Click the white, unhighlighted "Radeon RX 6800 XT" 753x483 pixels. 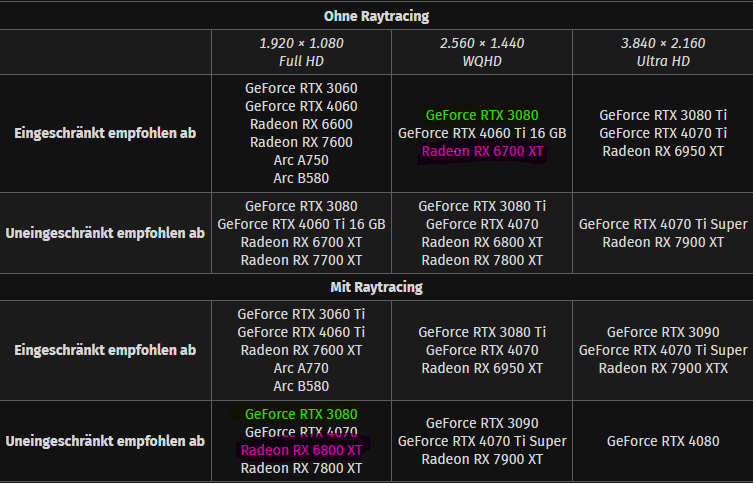pyautogui.click(x=482, y=242)
